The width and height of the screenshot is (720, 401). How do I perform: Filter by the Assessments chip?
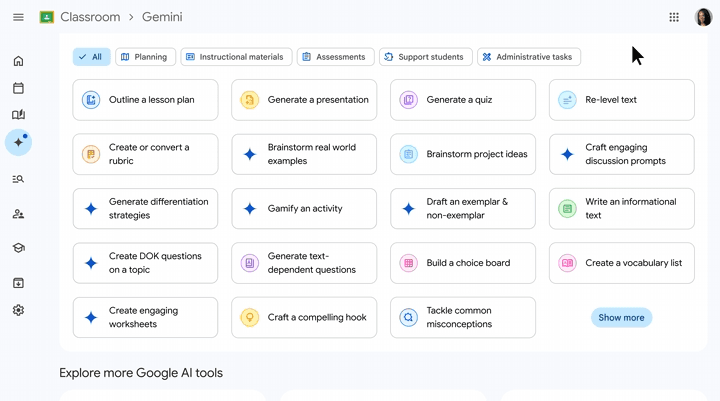(x=335, y=57)
